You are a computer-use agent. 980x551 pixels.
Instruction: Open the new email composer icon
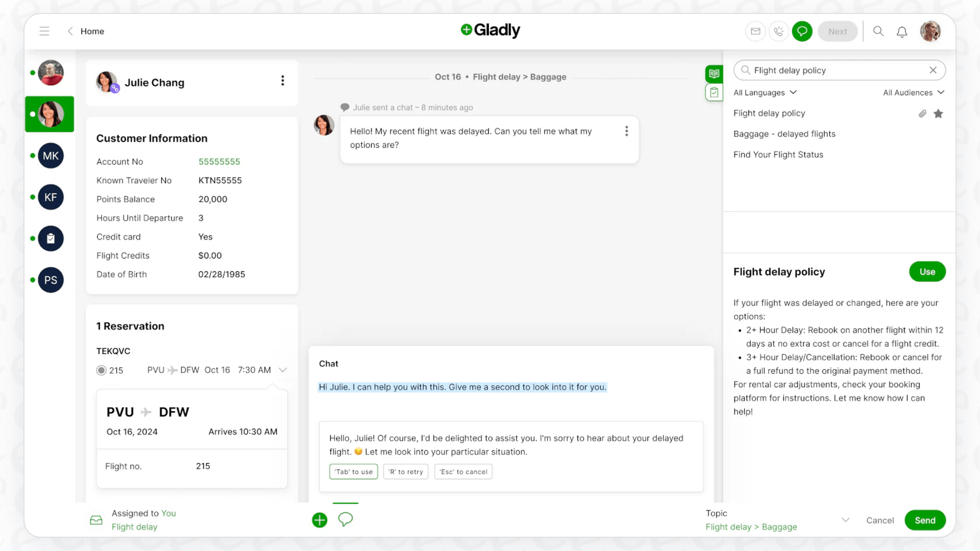click(755, 31)
